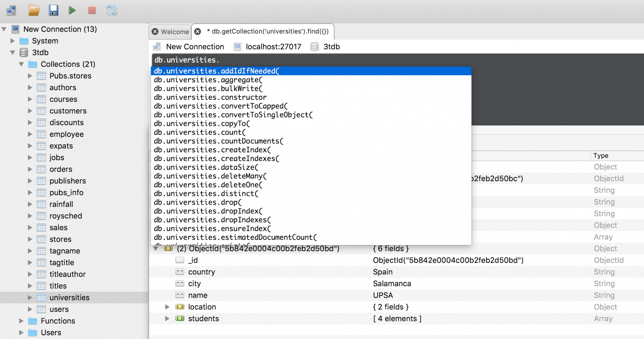Execute the query with green play icon
This screenshot has width=644, height=339.
tap(72, 10)
